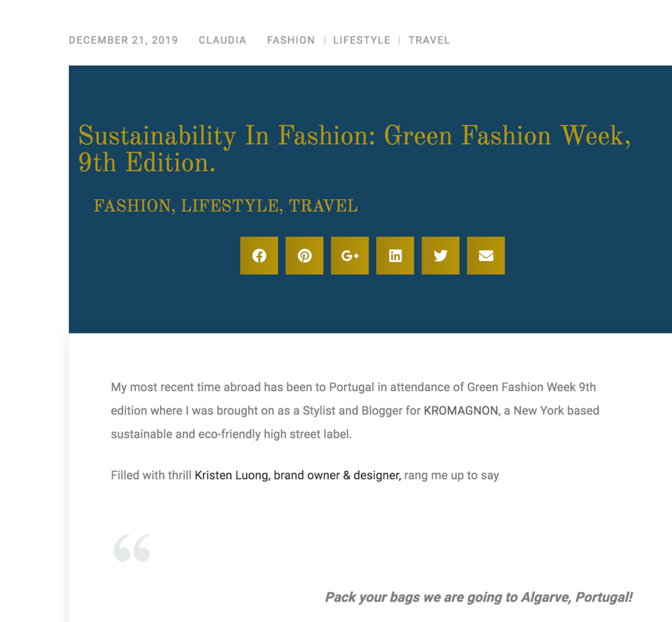Click the article title heading

354,149
